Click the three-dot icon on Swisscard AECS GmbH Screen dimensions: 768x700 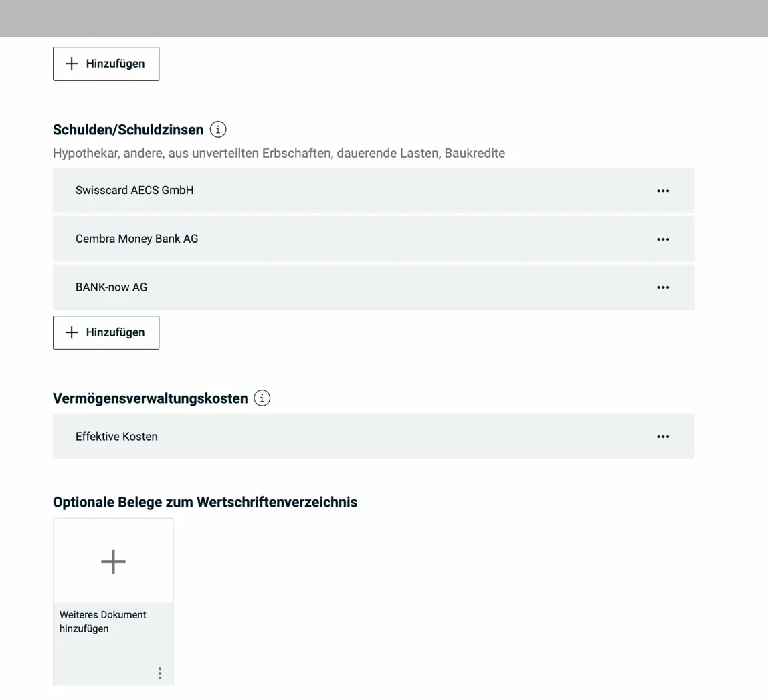pyautogui.click(x=663, y=191)
